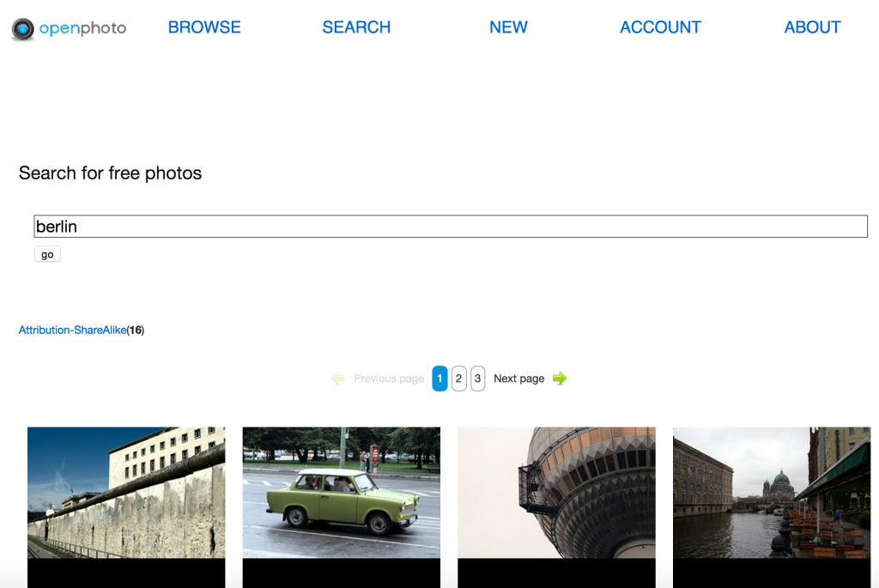Click the Search for free photos heading

coord(110,173)
